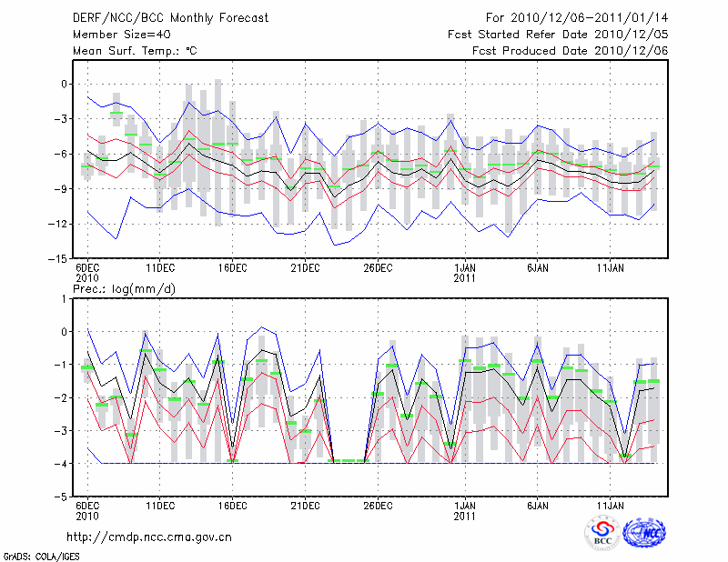
Task: Click the blue NCC globe logo
Action: coord(643,534)
